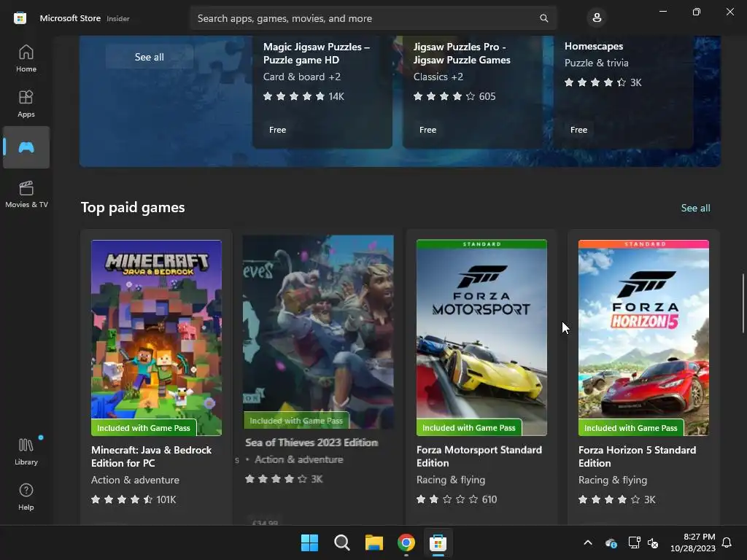Screen dimensions: 747x560
Task: Click Free label on Jigsaw Puzzles Pro
Action: coord(427,130)
